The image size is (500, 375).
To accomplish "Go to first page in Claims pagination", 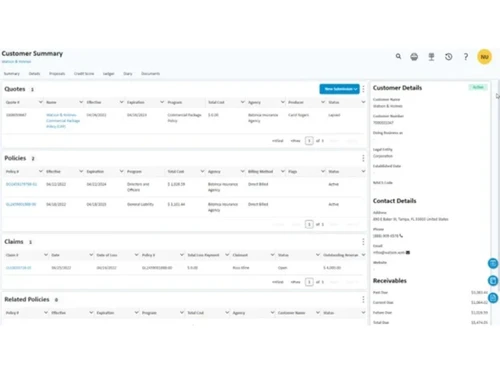I will pyautogui.click(x=278, y=282).
